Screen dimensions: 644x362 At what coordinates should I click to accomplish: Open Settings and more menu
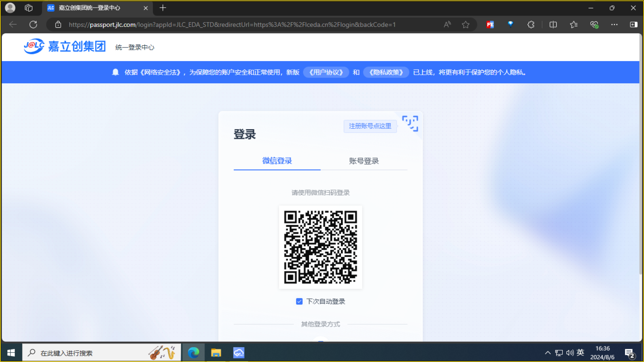coord(614,25)
